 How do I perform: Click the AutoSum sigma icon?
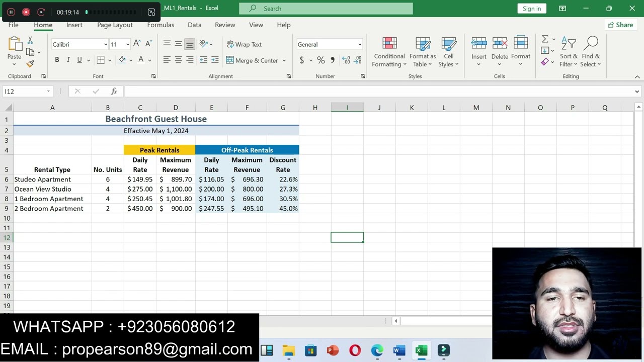coord(545,39)
